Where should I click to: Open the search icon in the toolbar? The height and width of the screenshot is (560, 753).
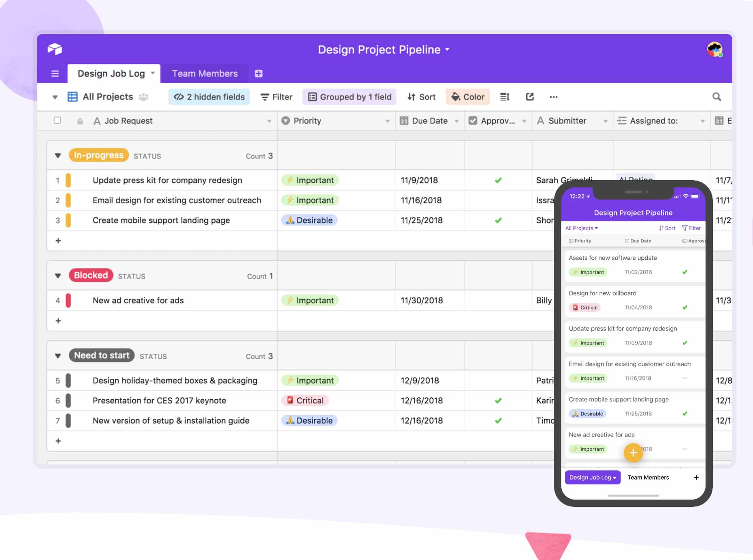click(x=717, y=97)
